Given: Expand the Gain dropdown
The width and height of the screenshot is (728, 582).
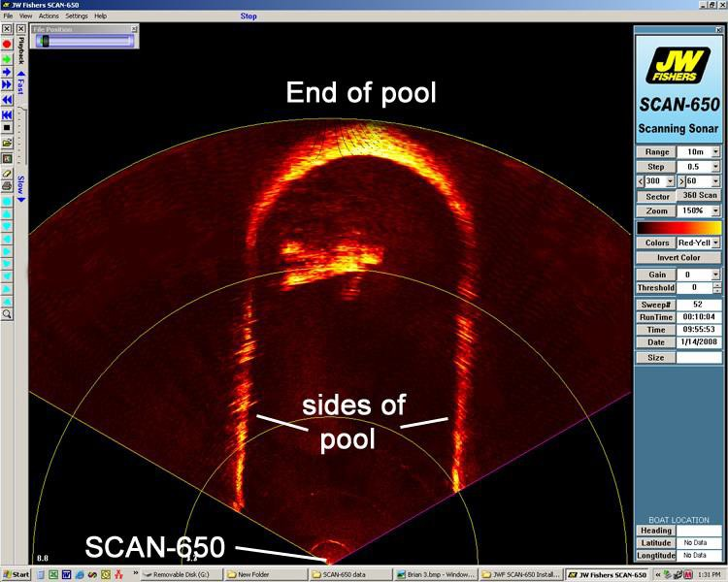Looking at the screenshot, I should 715,275.
